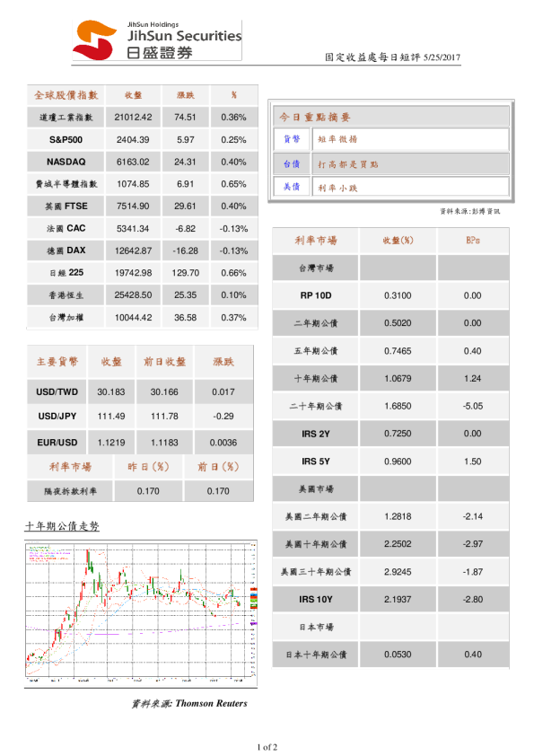Click the 日經 225 label

[x=66, y=273]
